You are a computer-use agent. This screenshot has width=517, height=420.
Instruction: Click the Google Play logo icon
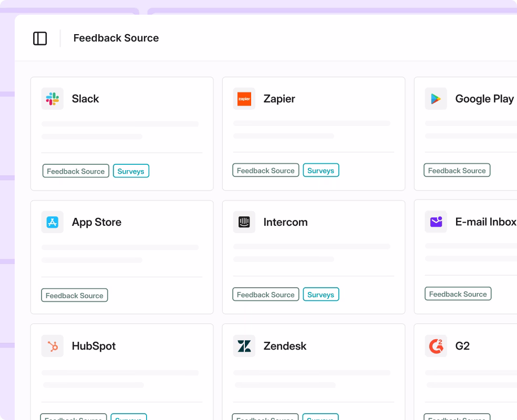click(436, 99)
